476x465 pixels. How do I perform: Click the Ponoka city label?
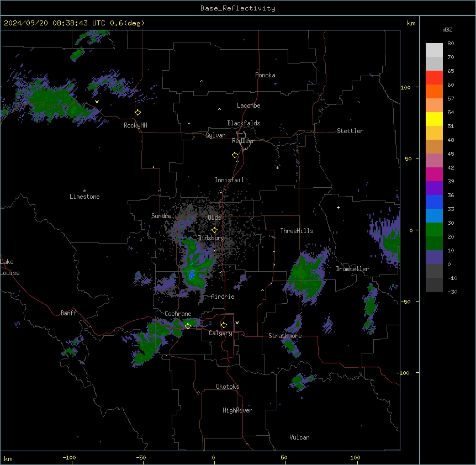click(265, 75)
